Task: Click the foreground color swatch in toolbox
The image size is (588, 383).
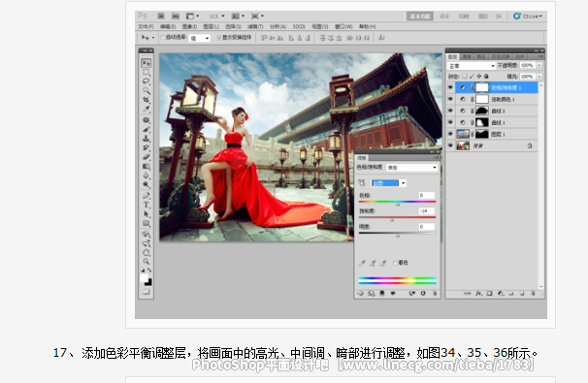Action: click(144, 278)
